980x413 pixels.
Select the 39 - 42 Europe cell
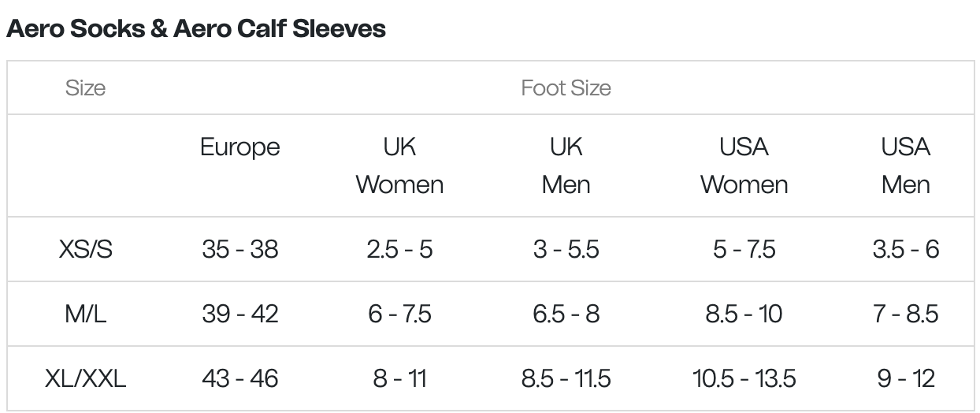click(x=239, y=314)
